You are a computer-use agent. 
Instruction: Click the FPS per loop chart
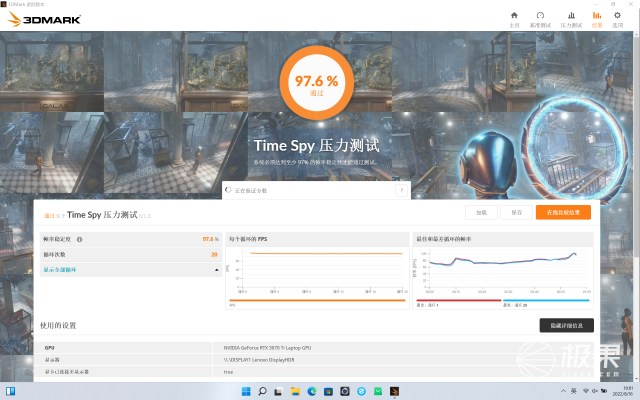[x=317, y=271]
